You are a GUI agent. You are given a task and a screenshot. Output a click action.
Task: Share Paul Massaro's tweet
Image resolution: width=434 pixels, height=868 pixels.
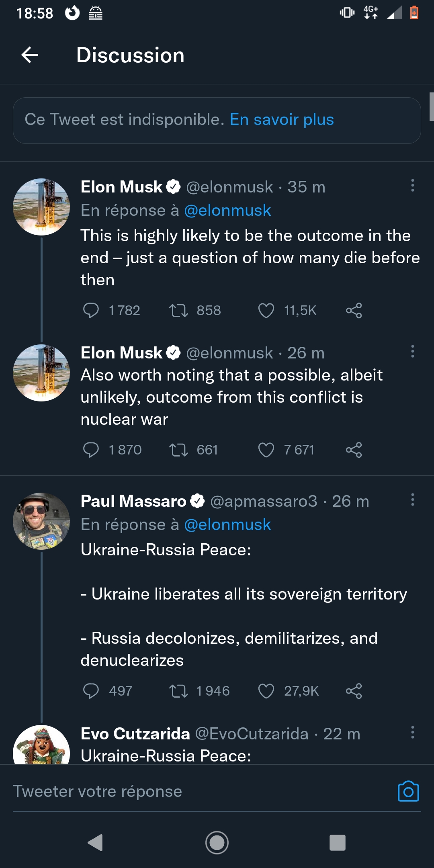(x=354, y=691)
